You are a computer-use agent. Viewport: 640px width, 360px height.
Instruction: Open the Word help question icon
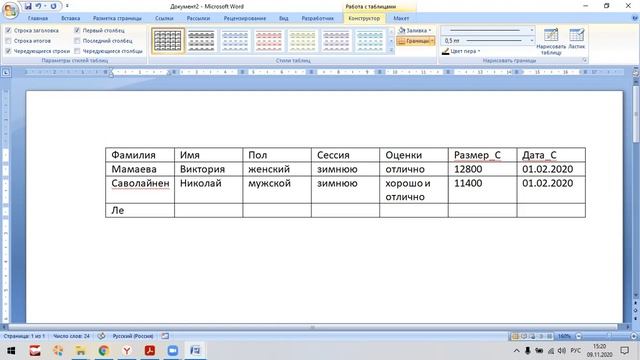pyautogui.click(x=635, y=18)
